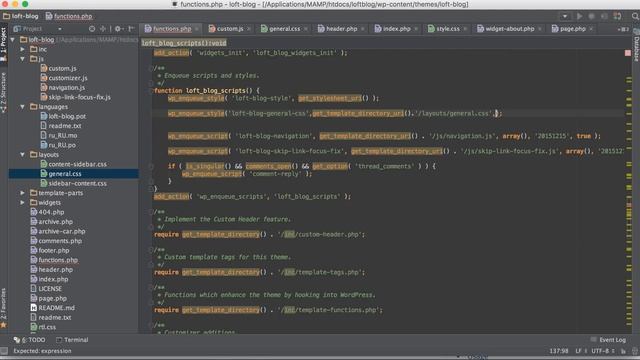Collapse the languages folder
The height and width of the screenshot is (360, 640).
[23, 107]
